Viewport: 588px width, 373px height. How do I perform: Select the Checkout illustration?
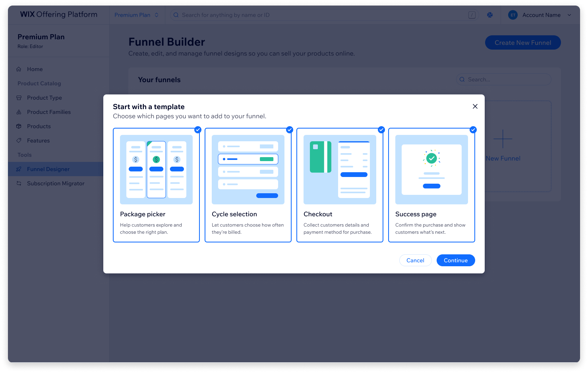click(x=340, y=169)
